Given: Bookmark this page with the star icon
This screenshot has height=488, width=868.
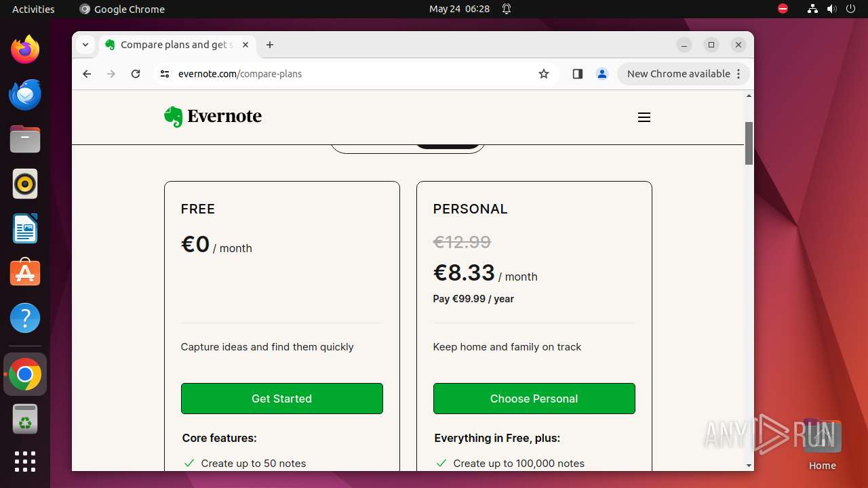Looking at the screenshot, I should coord(543,74).
